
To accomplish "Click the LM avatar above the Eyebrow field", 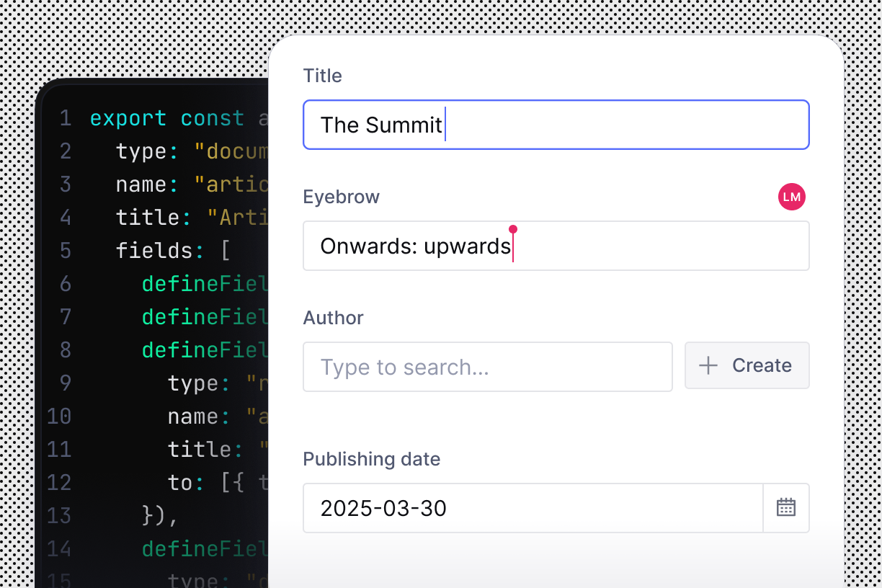I will (792, 196).
